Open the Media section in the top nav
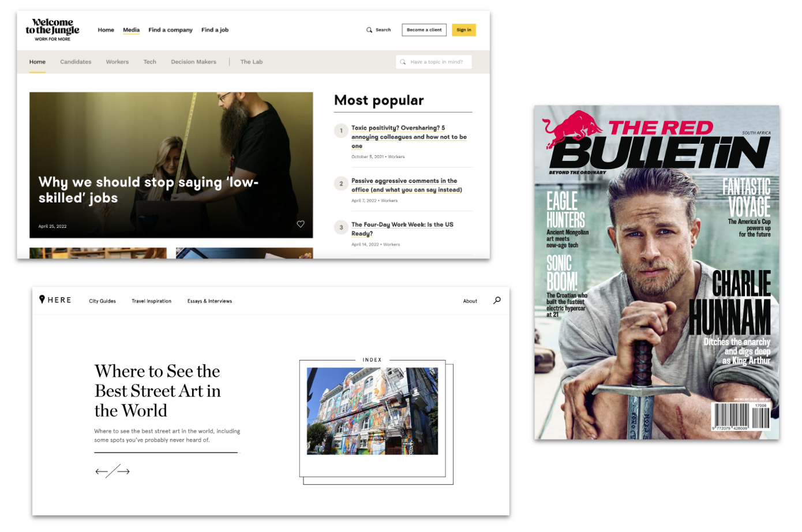The image size is (802, 532). (x=131, y=29)
